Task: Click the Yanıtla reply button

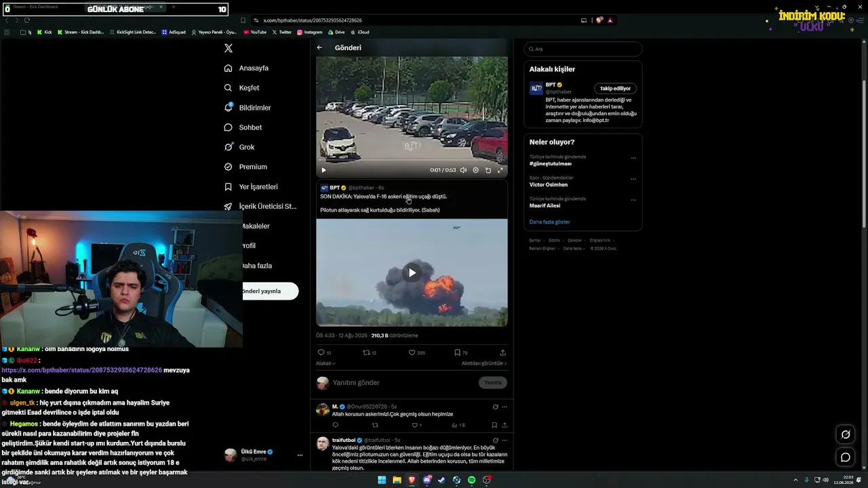Action: pyautogui.click(x=493, y=383)
